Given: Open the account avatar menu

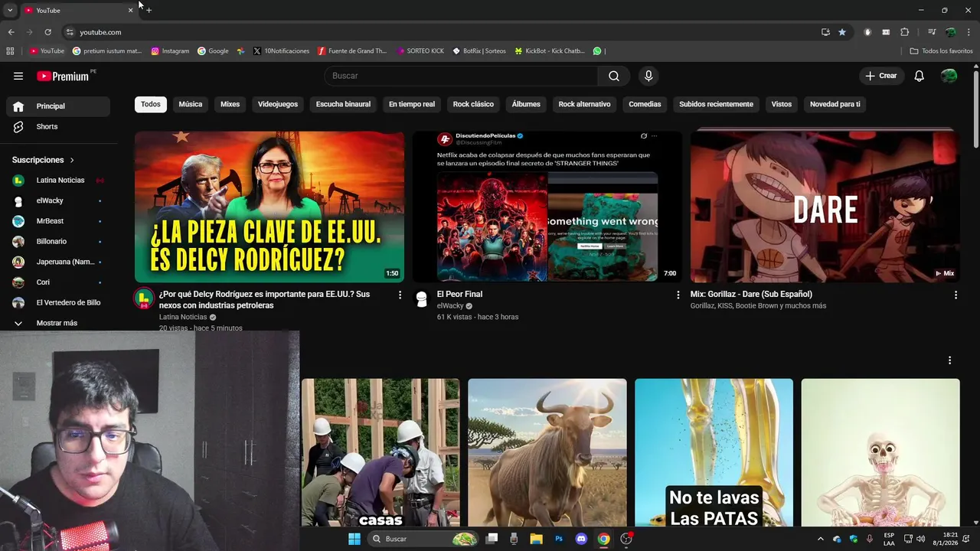Looking at the screenshot, I should pos(949,76).
